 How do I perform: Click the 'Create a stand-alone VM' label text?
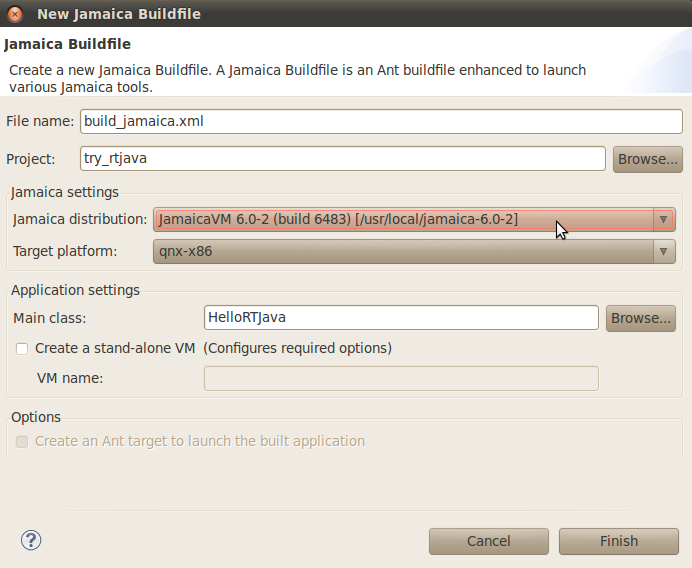click(115, 348)
